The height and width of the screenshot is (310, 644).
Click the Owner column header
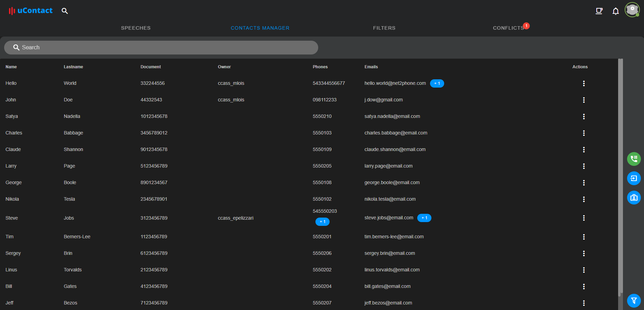pos(224,67)
